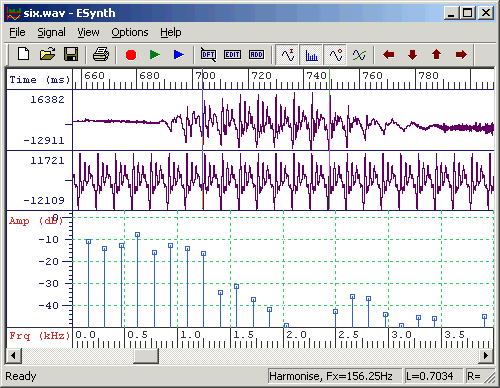Click the New file icon
500x388 pixels.
tap(23, 54)
